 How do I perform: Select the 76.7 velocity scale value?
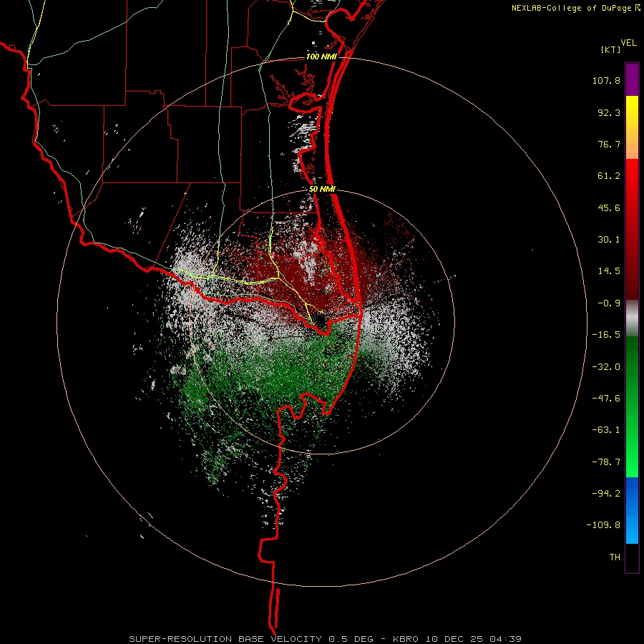point(609,144)
